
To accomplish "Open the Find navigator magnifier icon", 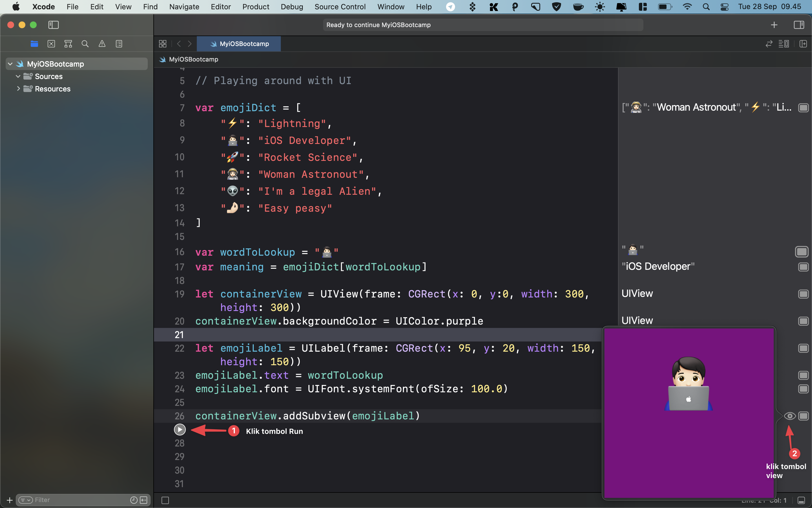I will [85, 44].
